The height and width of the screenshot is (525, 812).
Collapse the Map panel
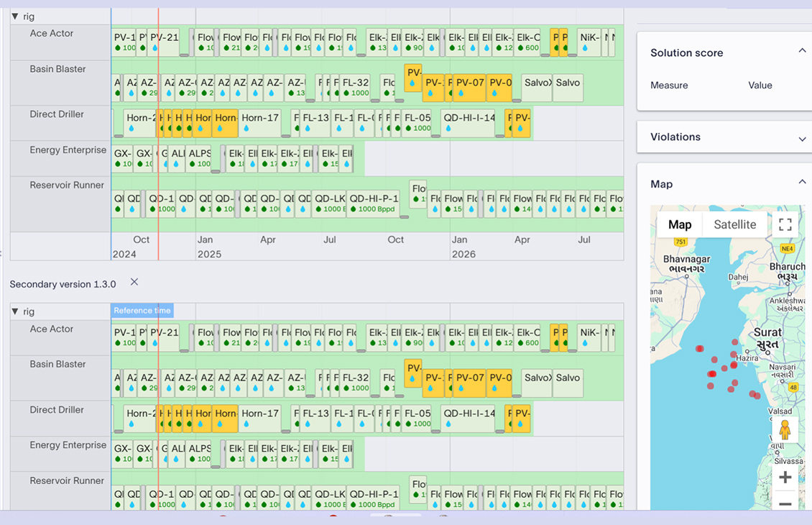point(803,183)
